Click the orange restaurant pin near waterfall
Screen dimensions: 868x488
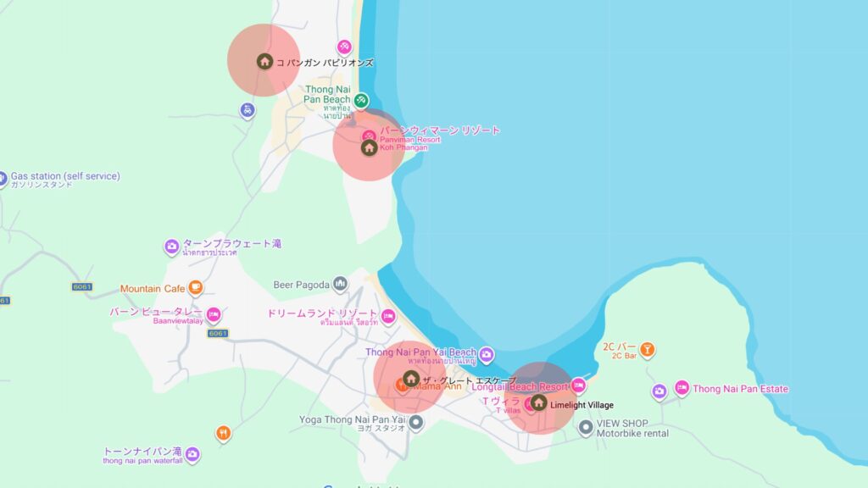click(223, 433)
